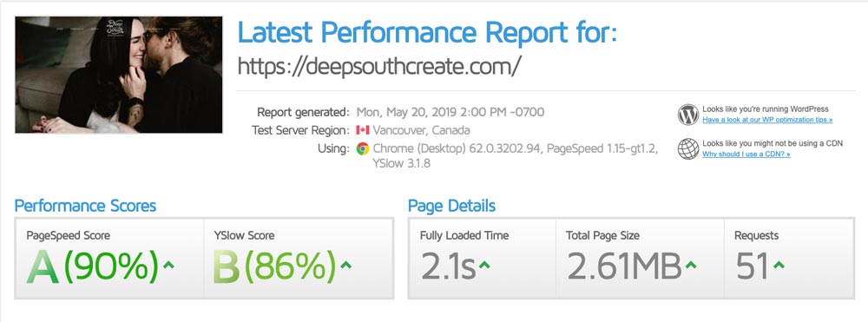Select the YSlow Score B (86%) box
The image size is (868, 322).
(299, 259)
